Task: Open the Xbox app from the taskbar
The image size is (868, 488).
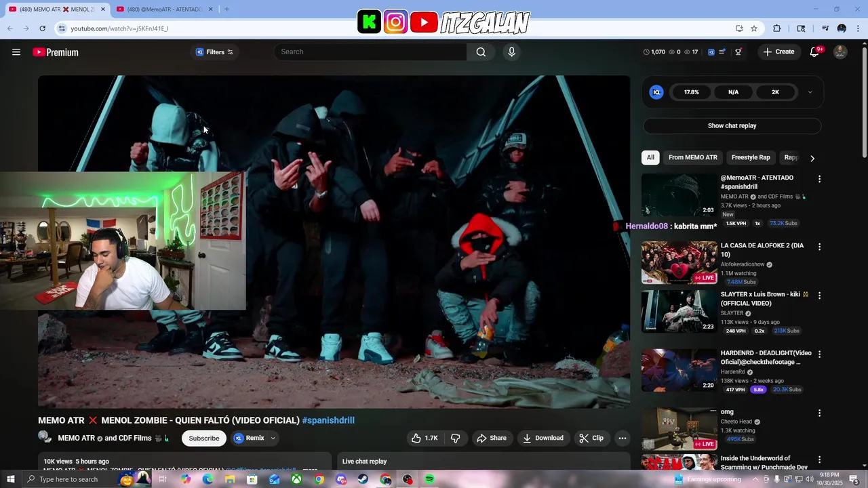Action: point(296,479)
